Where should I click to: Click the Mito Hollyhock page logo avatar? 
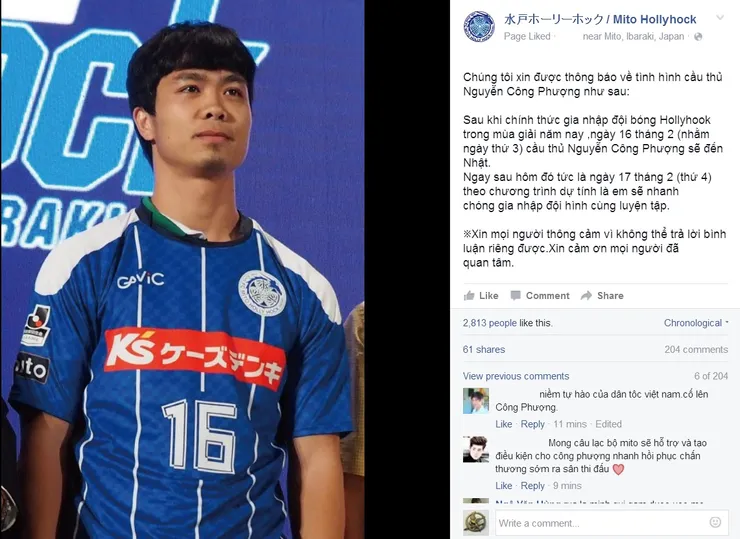(479, 26)
